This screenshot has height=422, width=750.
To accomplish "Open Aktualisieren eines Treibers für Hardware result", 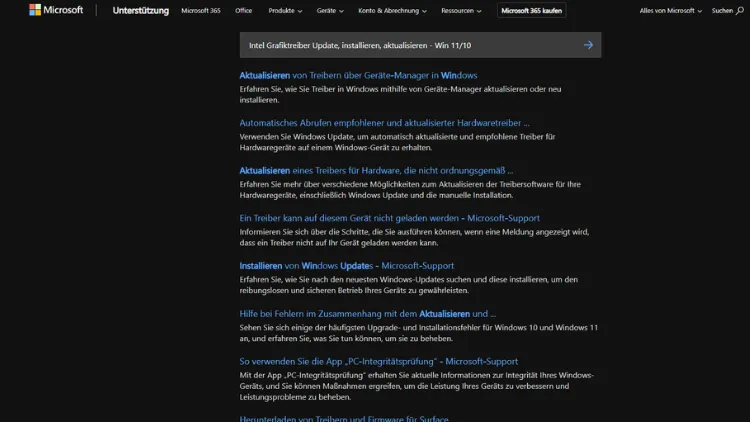I will [376, 170].
